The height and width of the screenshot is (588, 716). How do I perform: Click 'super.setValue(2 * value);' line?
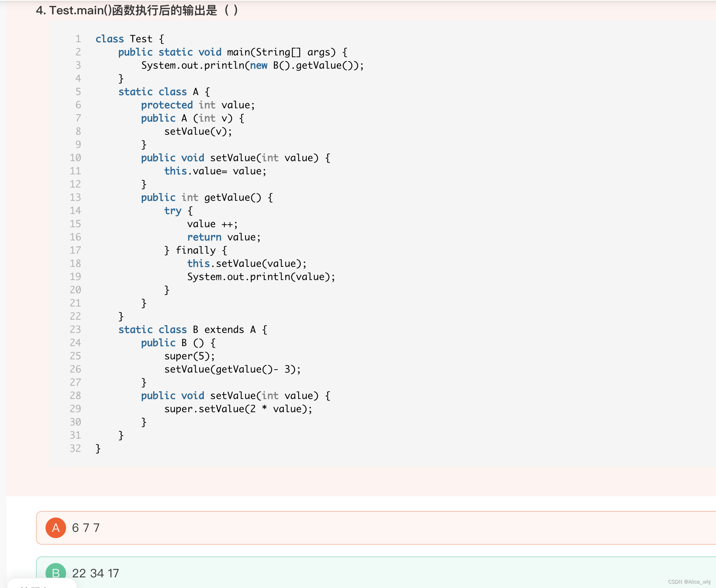tap(238, 409)
